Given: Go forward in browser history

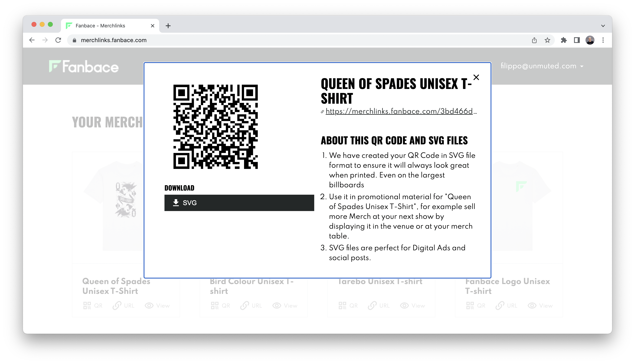Looking at the screenshot, I should click(x=45, y=40).
